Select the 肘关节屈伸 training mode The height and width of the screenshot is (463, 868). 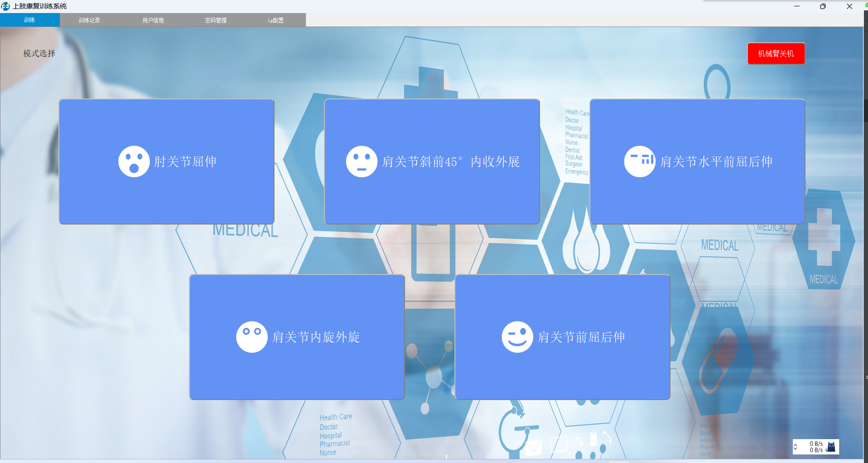tap(166, 162)
